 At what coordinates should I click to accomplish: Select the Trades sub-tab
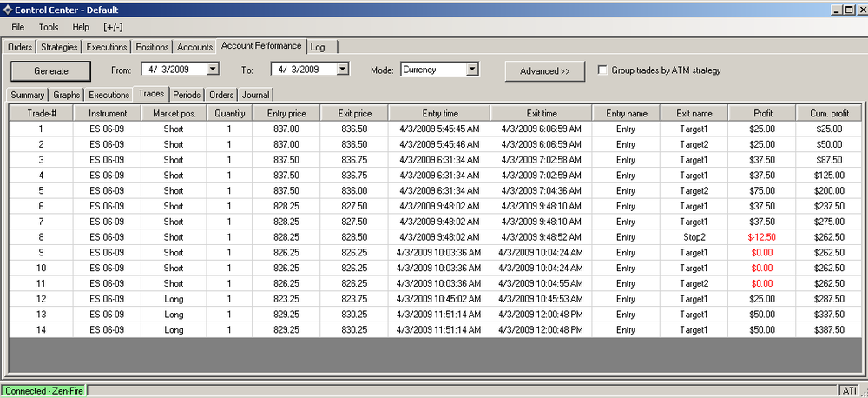pos(151,94)
